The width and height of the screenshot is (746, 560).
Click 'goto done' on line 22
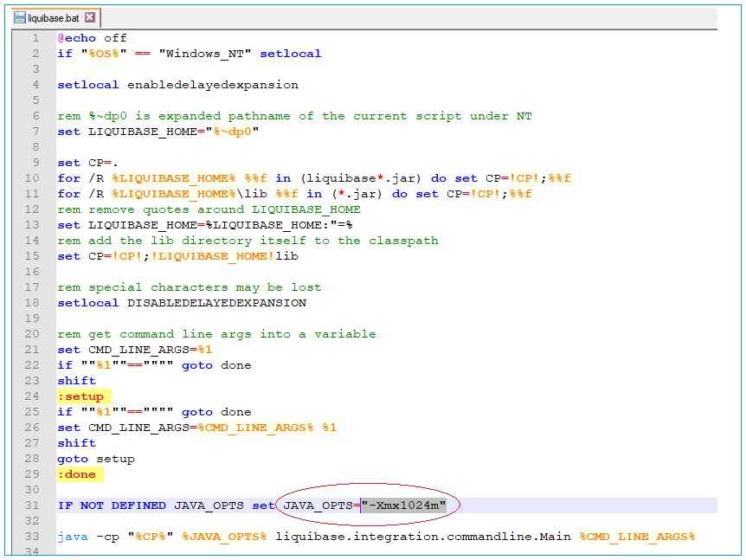point(216,365)
